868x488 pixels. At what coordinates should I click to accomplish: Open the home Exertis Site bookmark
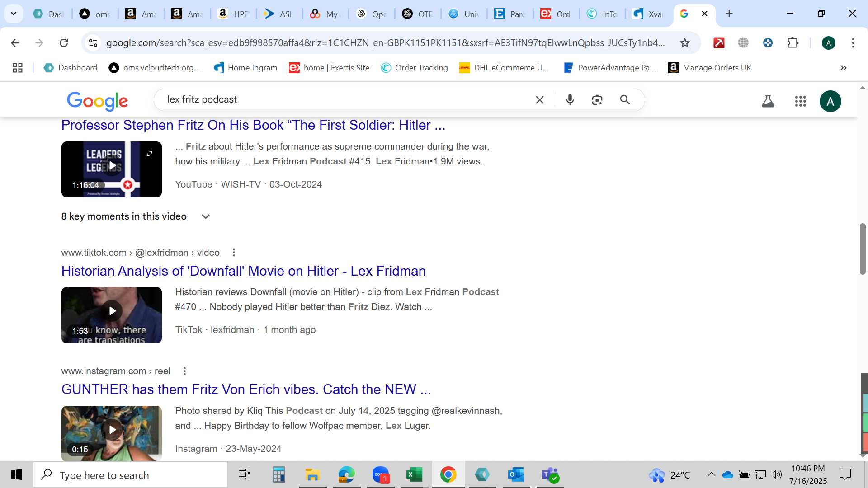(x=330, y=68)
